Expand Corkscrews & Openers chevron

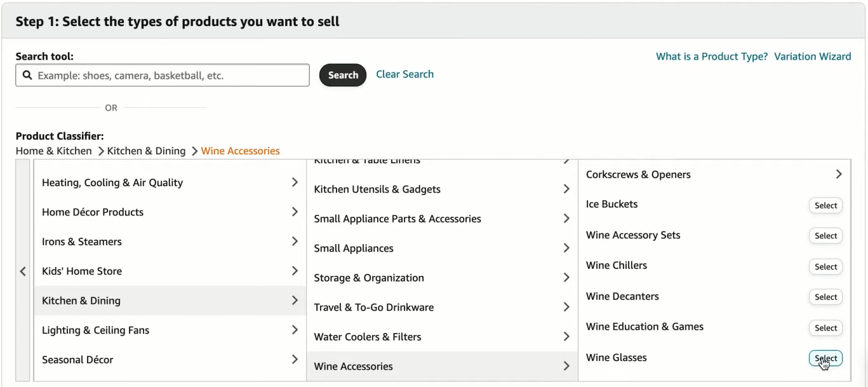pos(839,174)
